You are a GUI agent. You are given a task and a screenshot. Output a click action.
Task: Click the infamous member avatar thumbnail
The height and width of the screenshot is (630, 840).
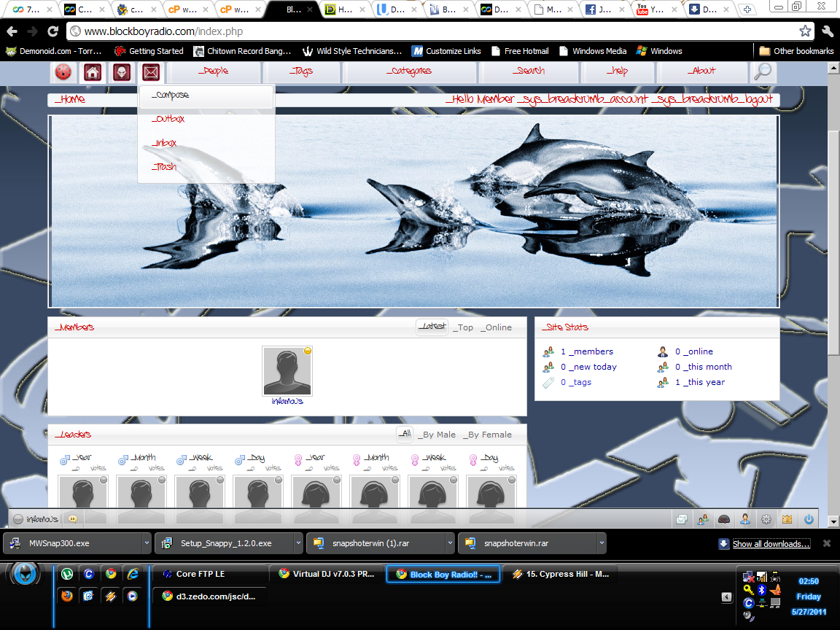(x=287, y=371)
